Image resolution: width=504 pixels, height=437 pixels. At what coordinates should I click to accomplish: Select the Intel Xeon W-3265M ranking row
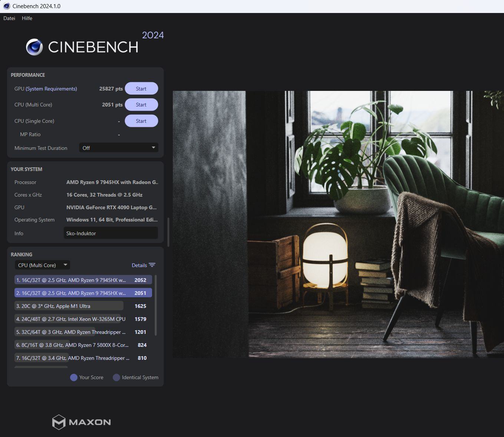point(83,319)
